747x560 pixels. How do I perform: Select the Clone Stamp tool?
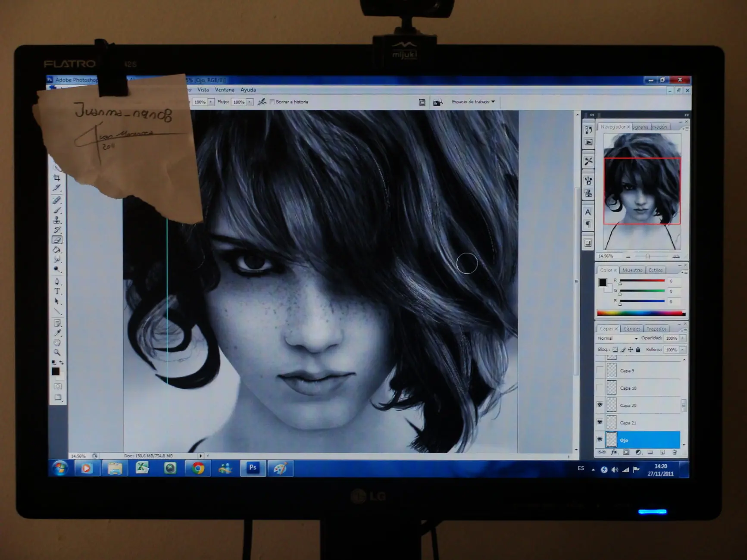57,220
